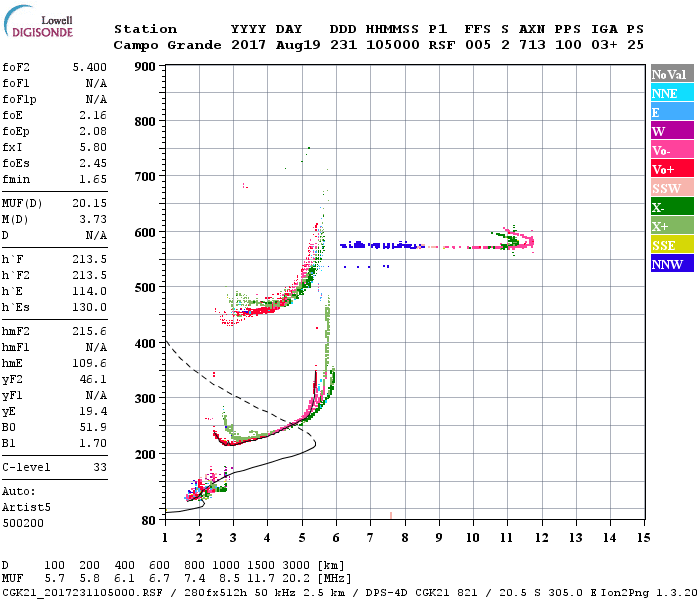700x600 pixels.
Task: Click the yF2 value 46.1
Action: [93, 379]
